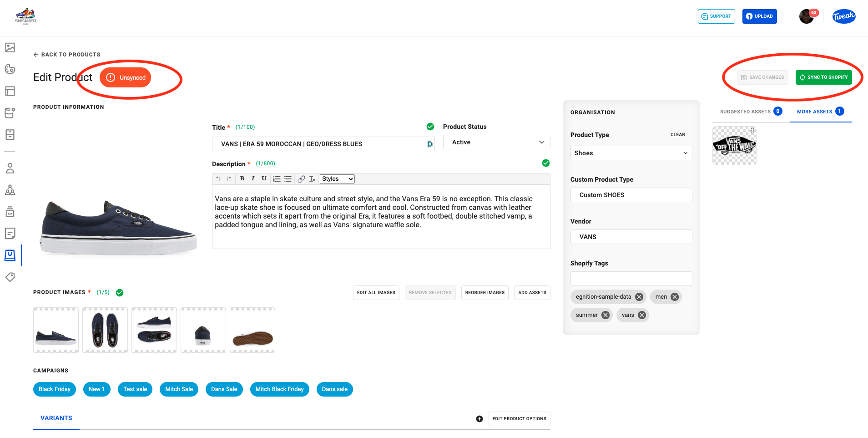Click the Vendor input field

[x=631, y=237]
